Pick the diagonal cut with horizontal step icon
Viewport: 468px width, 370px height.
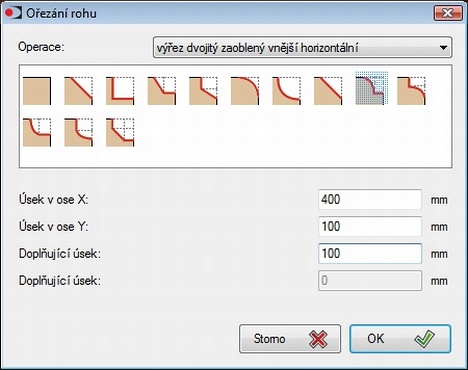[x=162, y=91]
